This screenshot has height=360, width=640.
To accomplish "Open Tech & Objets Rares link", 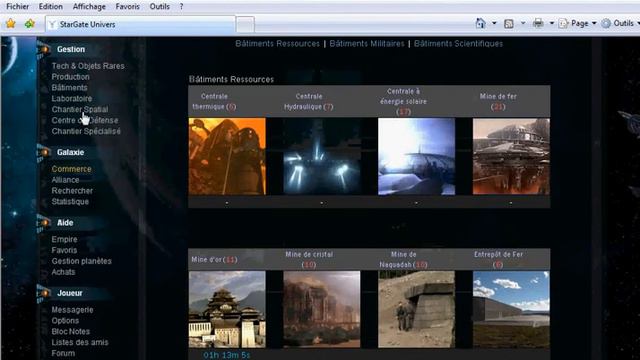I will coord(88,66).
